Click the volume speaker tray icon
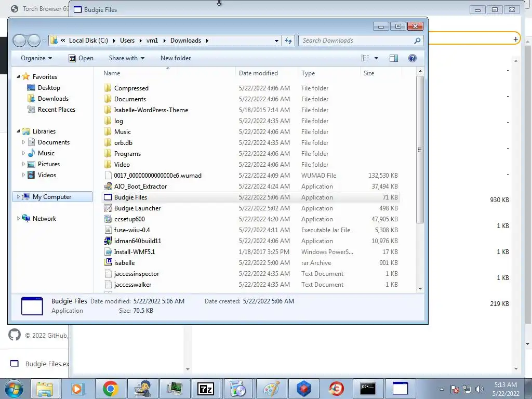Screen dimensions: 532x399 point(480,389)
